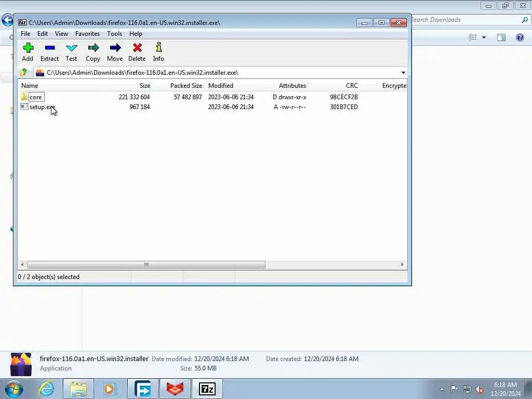Open the Favorites menu
The height and width of the screenshot is (399, 532).
pos(87,34)
